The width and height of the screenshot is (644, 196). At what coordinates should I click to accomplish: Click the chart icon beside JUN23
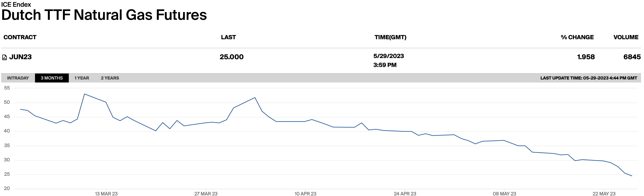4,57
